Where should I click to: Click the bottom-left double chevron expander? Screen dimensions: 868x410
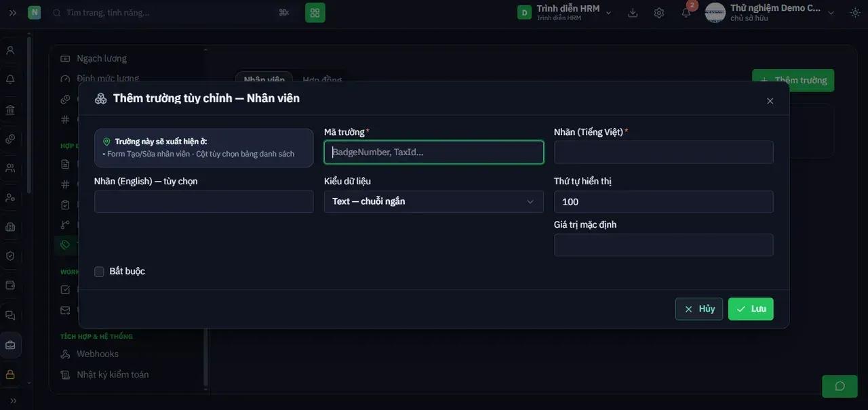tap(13, 401)
